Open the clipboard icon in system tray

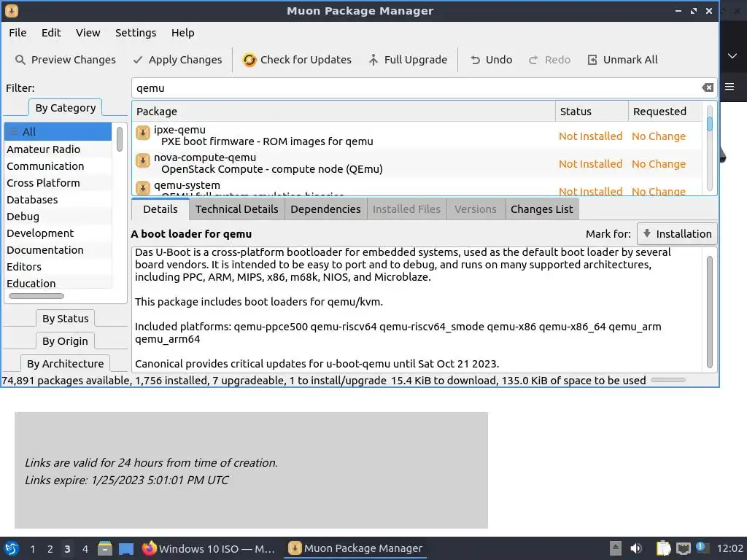click(663, 548)
